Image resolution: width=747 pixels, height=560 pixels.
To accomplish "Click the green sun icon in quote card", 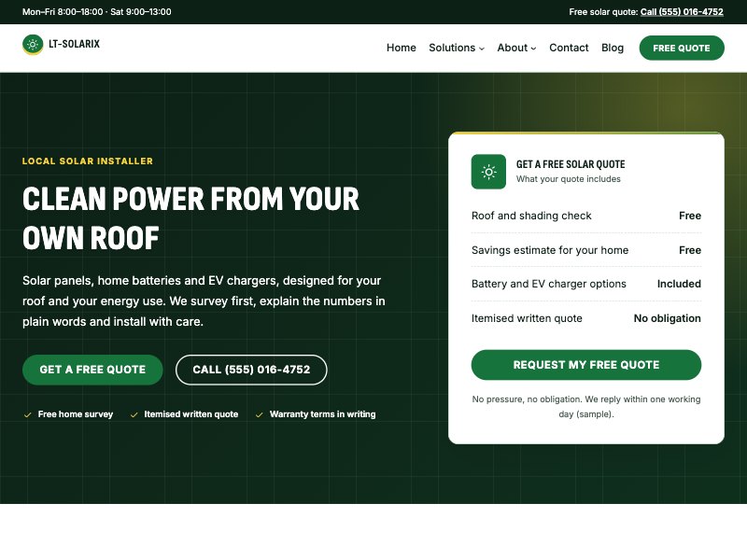I will (x=488, y=172).
